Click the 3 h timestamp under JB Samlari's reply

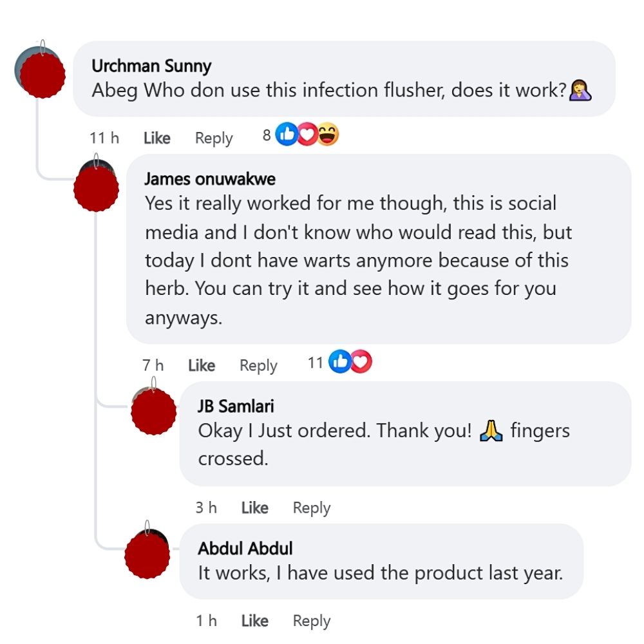pyautogui.click(x=207, y=507)
